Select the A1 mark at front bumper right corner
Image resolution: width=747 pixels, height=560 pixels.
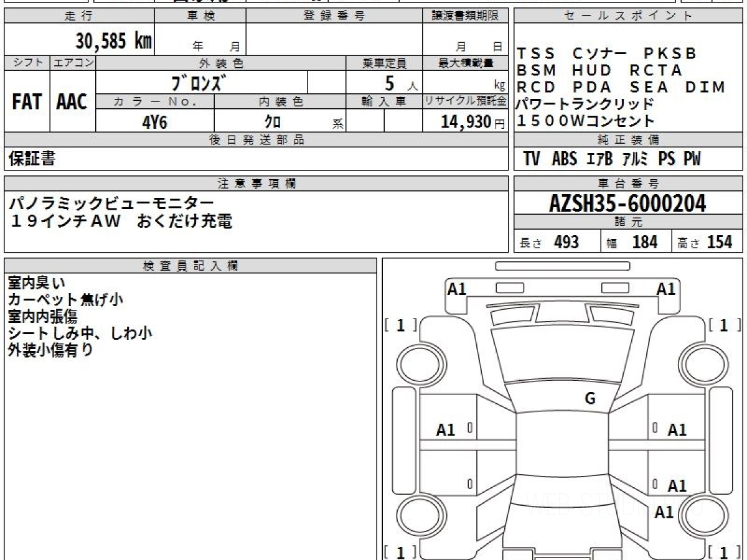[x=666, y=289]
